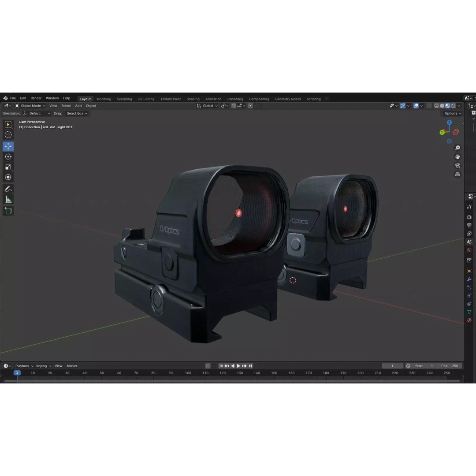Open the Render menu
Image resolution: width=476 pixels, height=476 pixels.
[x=36, y=98]
